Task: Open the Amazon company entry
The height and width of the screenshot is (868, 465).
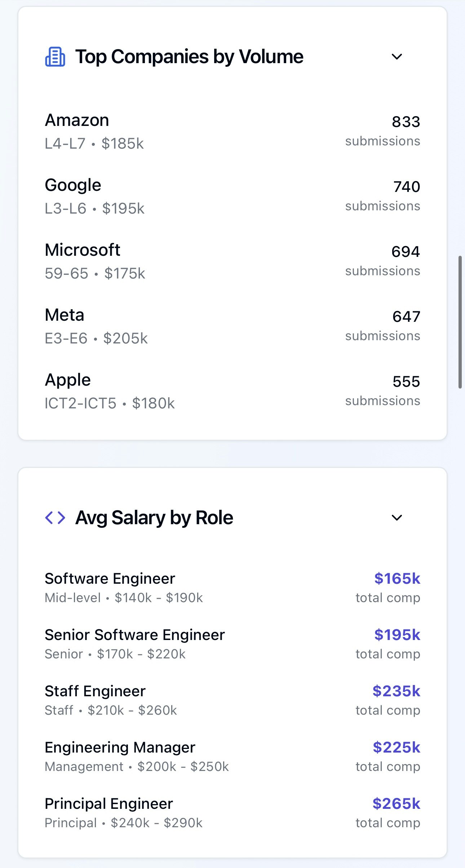Action: click(x=232, y=131)
